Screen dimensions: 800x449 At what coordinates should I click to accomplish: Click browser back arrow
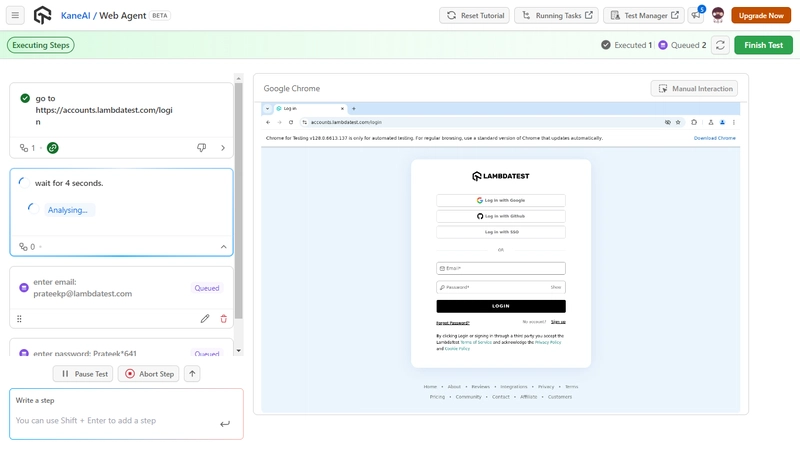268,122
